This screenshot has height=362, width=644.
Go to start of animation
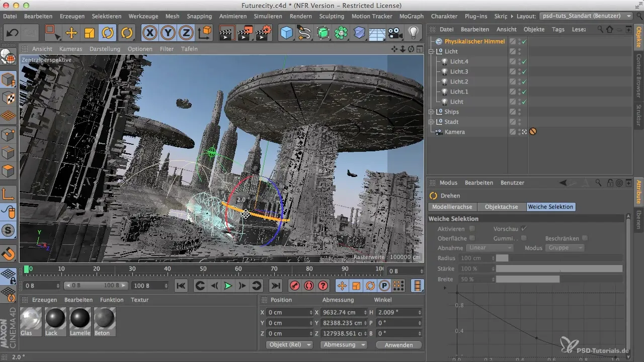tap(181, 286)
